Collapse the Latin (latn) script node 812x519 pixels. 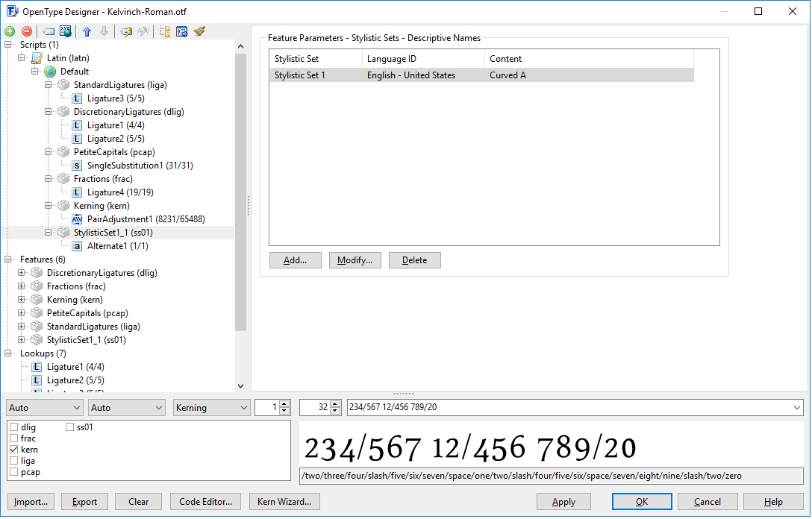tap(22, 58)
